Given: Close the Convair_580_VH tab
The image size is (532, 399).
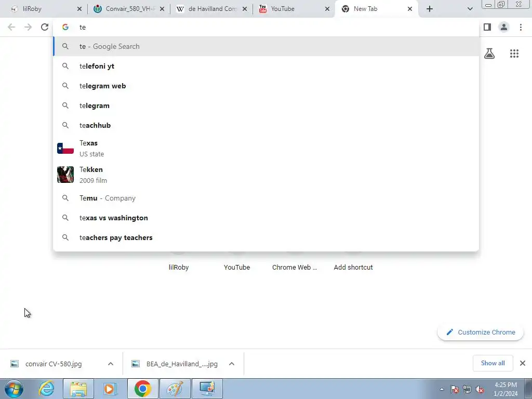Looking at the screenshot, I should [x=162, y=9].
